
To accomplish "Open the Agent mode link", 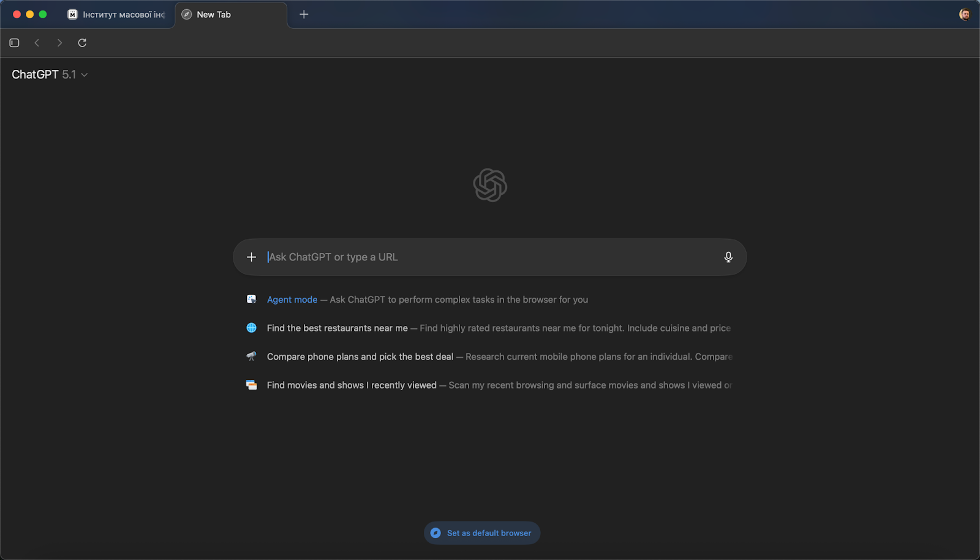I will pyautogui.click(x=292, y=300).
